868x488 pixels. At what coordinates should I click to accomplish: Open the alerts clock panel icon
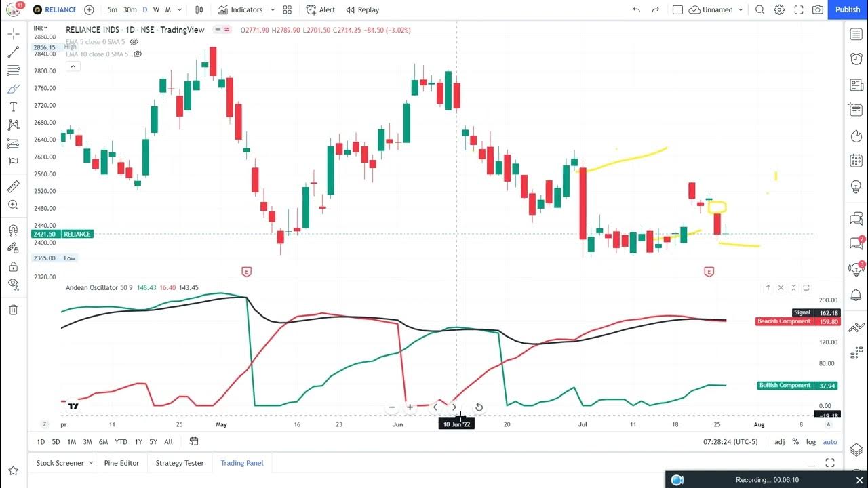click(856, 59)
